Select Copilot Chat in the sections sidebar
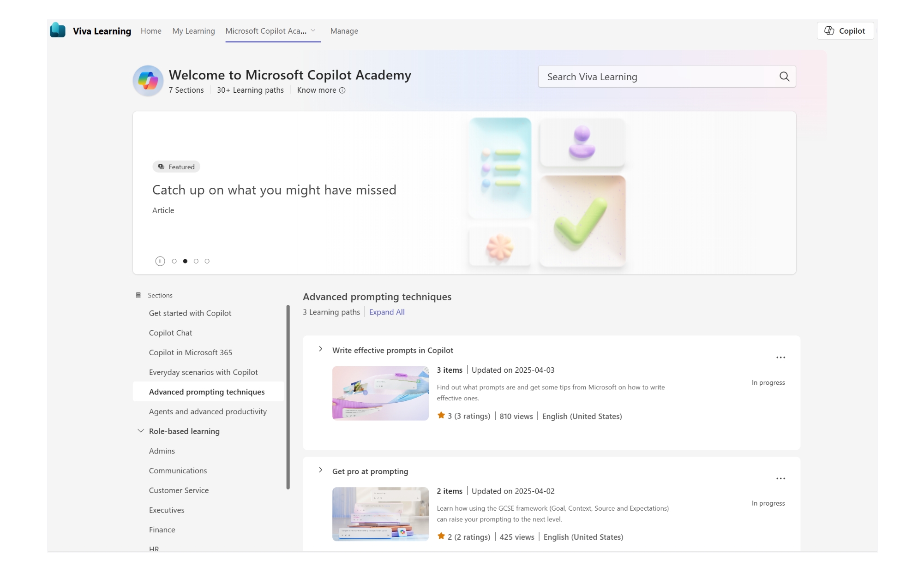Screen dimensions: 924x572 pos(171,333)
